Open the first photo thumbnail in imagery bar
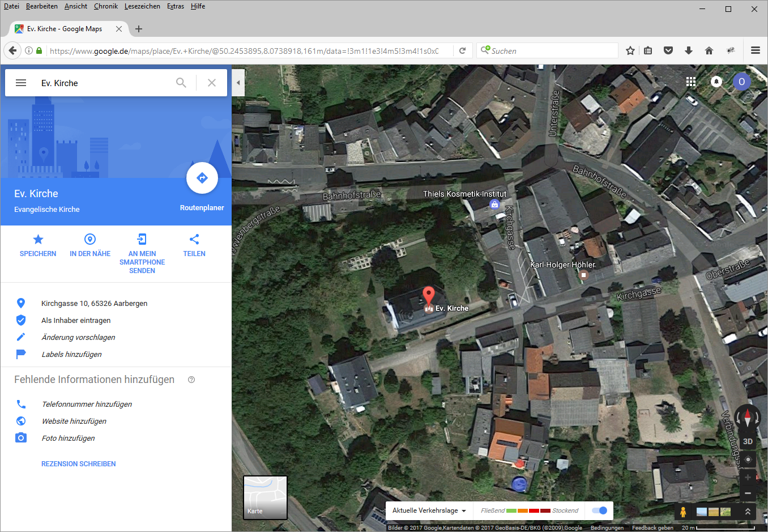The image size is (768, 532). (x=702, y=512)
